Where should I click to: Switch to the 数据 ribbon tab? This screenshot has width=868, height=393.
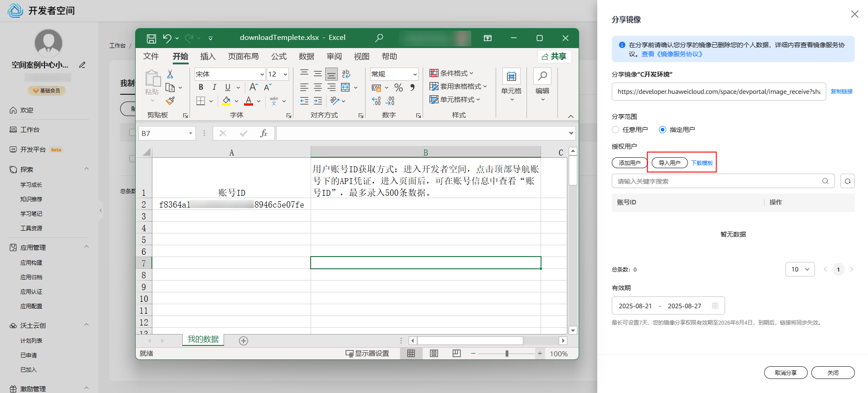[307, 56]
